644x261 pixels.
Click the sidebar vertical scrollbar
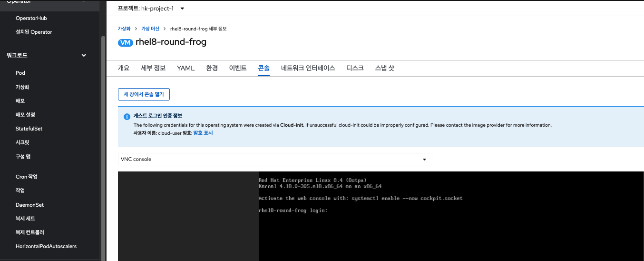tap(103, 148)
